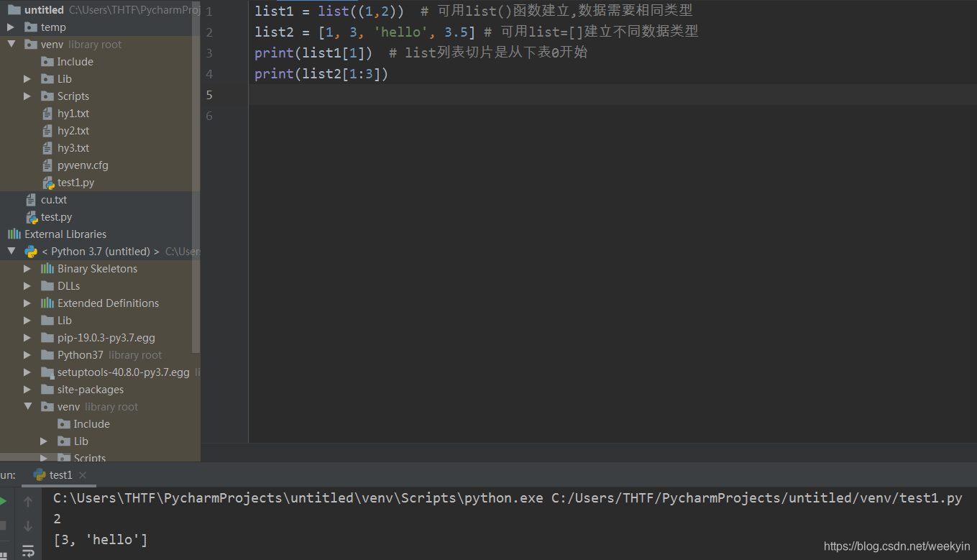Click the output line [3, 'hello']

(101, 540)
